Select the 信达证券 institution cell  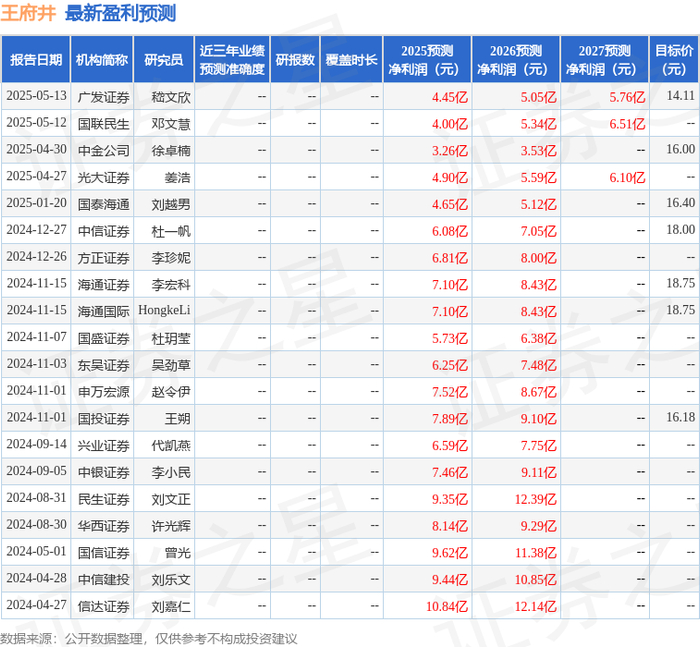[104, 606]
